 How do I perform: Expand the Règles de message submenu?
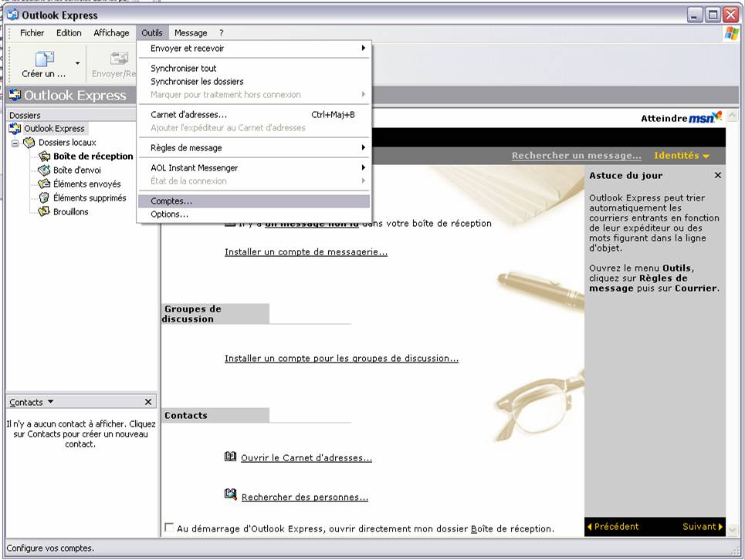pyautogui.click(x=254, y=148)
